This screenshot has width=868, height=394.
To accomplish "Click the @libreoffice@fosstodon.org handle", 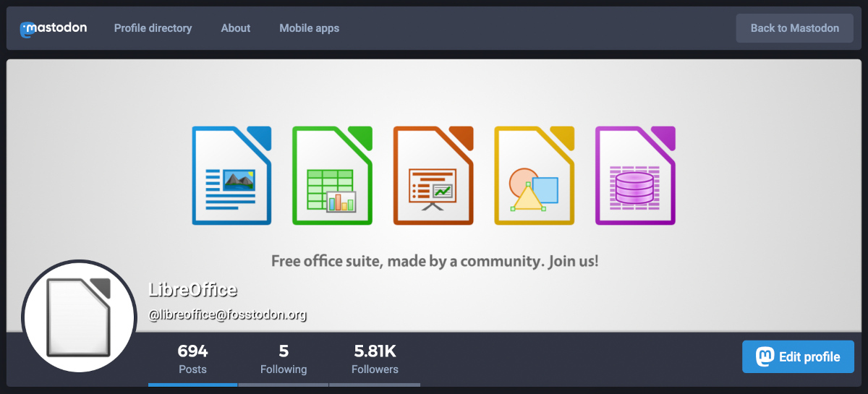I will (228, 314).
